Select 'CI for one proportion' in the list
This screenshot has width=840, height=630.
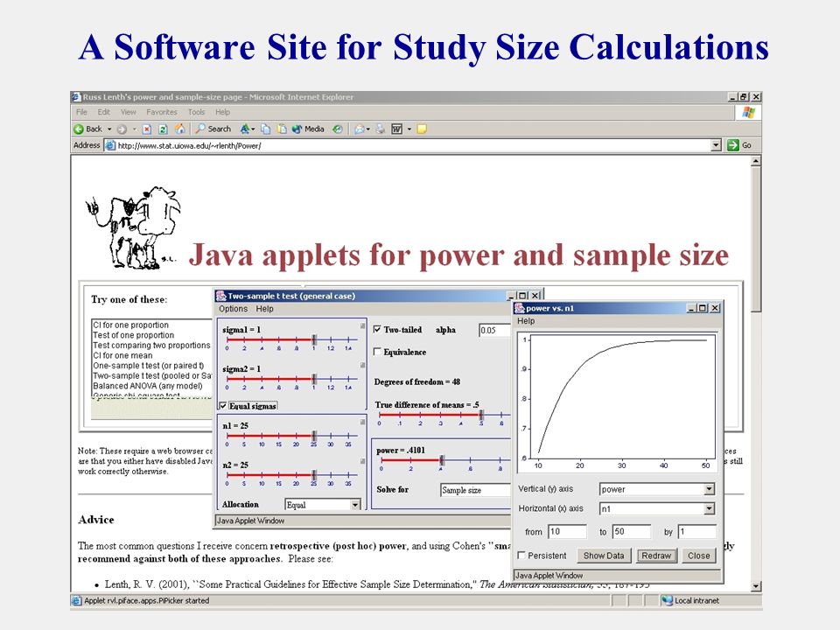(x=130, y=325)
